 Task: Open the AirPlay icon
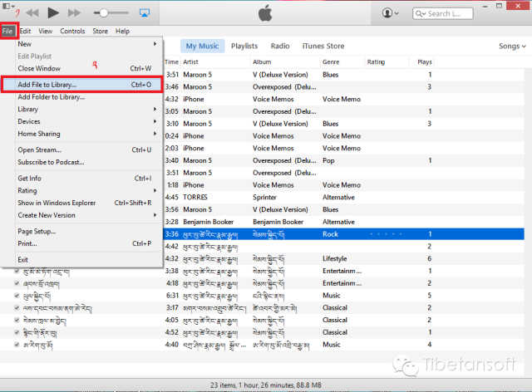click(x=145, y=13)
